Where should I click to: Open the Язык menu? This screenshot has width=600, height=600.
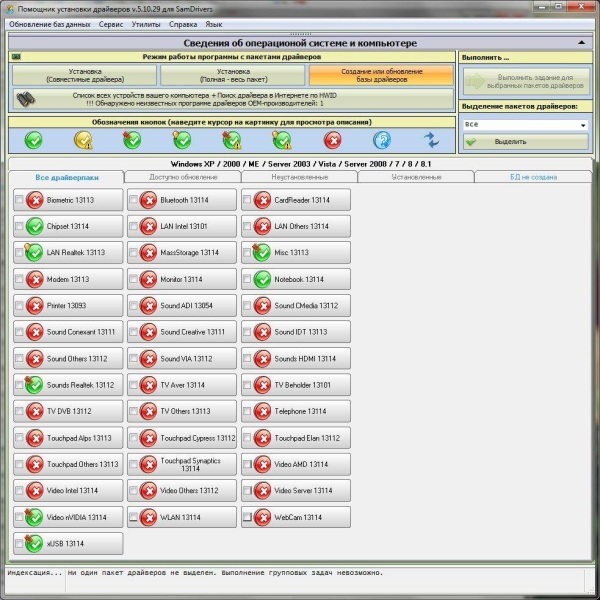pos(214,23)
